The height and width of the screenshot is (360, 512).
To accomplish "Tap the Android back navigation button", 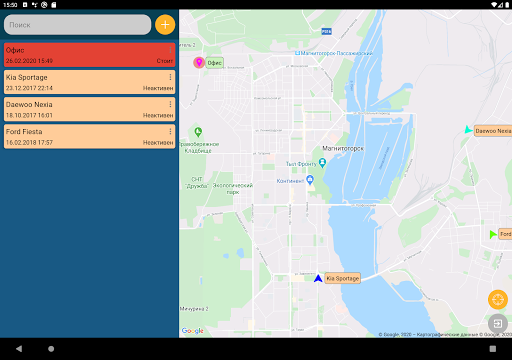I will pyautogui.click(x=19, y=349).
